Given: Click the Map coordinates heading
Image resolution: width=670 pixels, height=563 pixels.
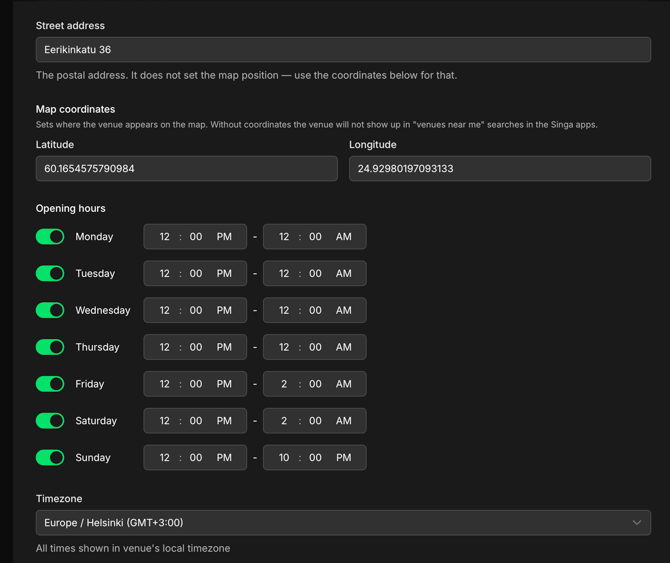Looking at the screenshot, I should [75, 109].
